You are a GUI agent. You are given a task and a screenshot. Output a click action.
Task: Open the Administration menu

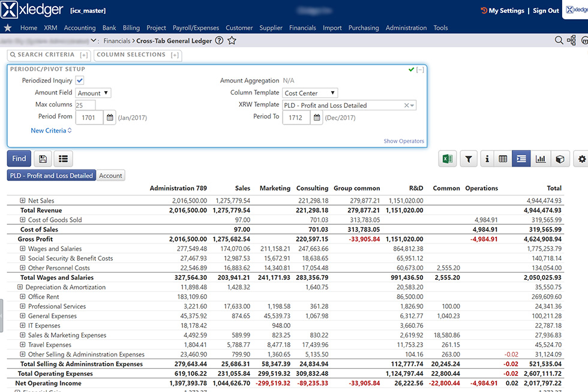click(x=406, y=28)
